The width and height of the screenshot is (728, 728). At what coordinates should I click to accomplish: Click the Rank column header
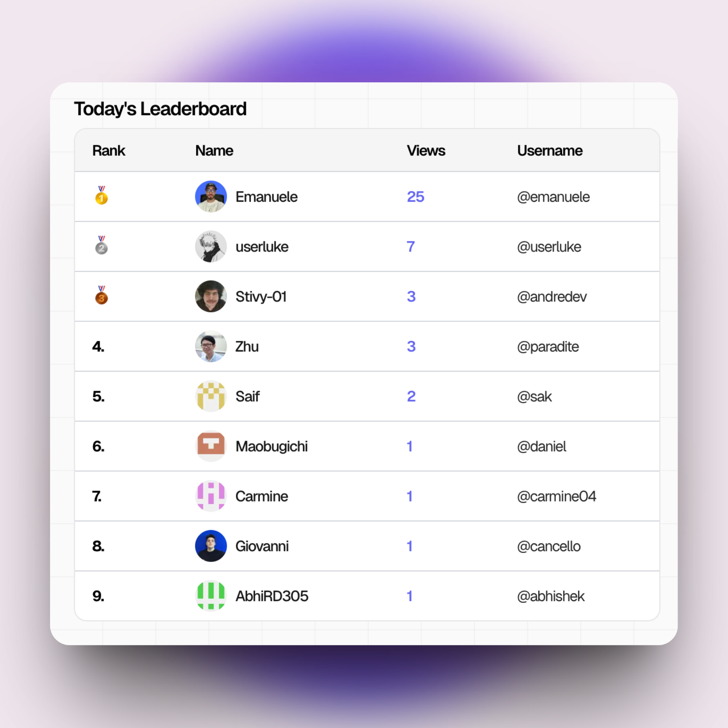(x=109, y=151)
